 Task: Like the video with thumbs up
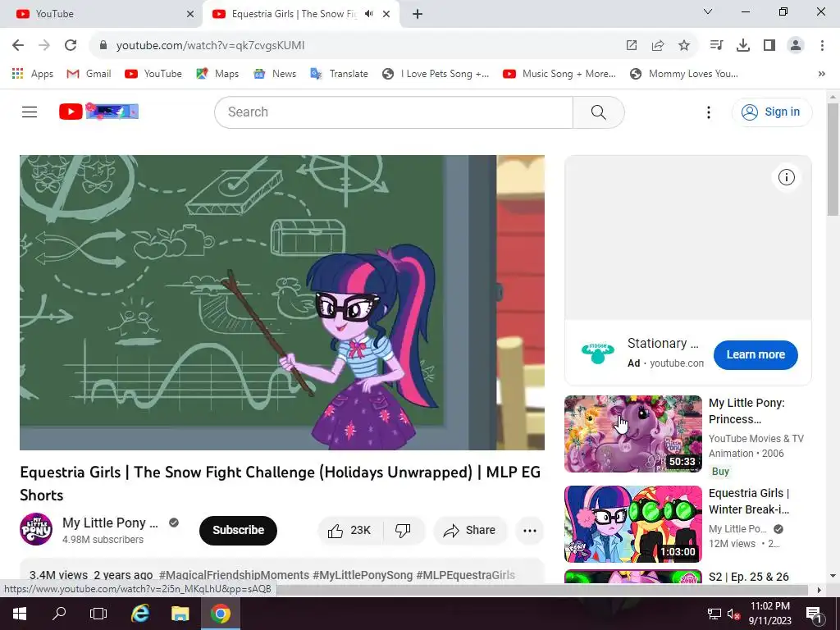tap(350, 531)
